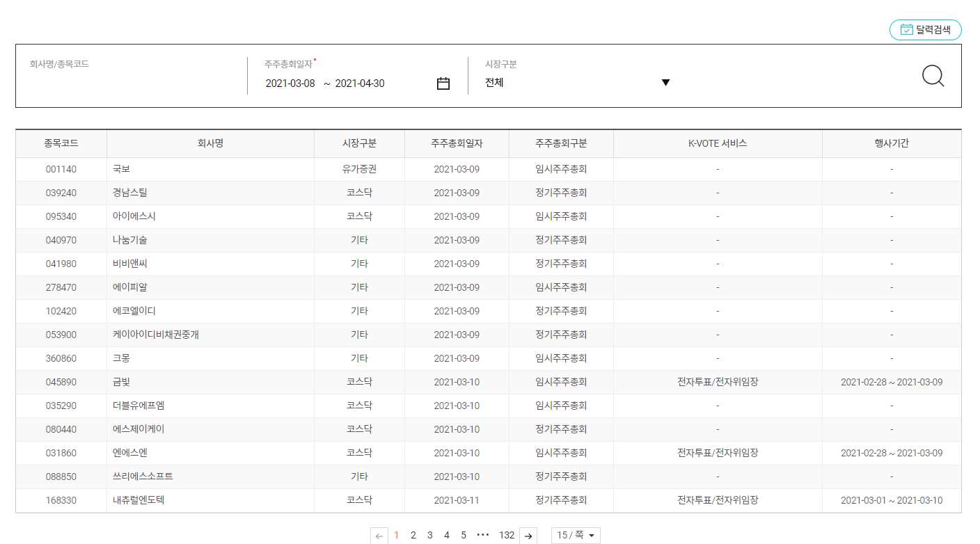980x544 pixels.
Task: Select company name 에이피알
Action: (x=130, y=287)
